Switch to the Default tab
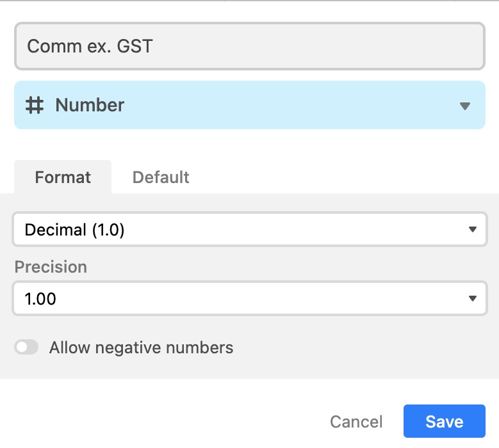 point(161,177)
